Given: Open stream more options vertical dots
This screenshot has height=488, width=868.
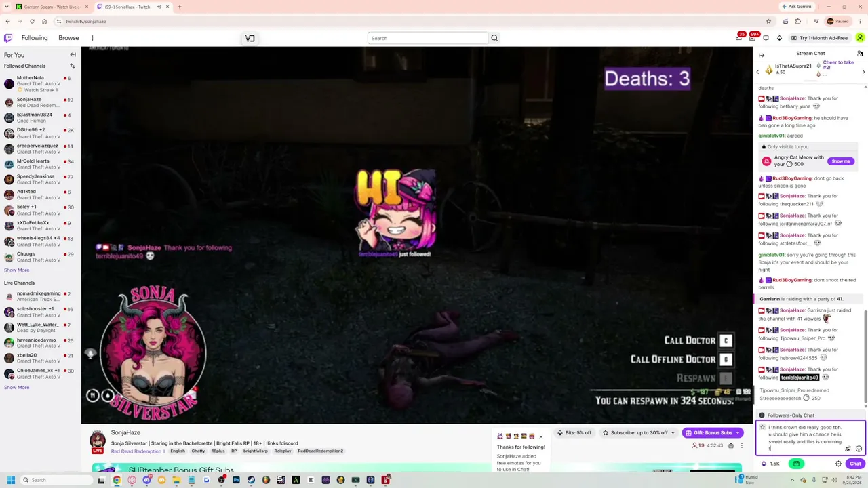Looking at the screenshot, I should coord(742,445).
